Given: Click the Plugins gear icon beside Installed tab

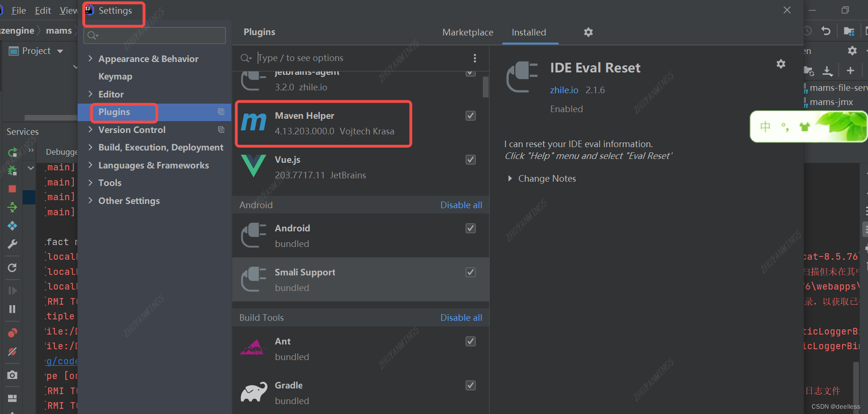Looking at the screenshot, I should pos(588,32).
